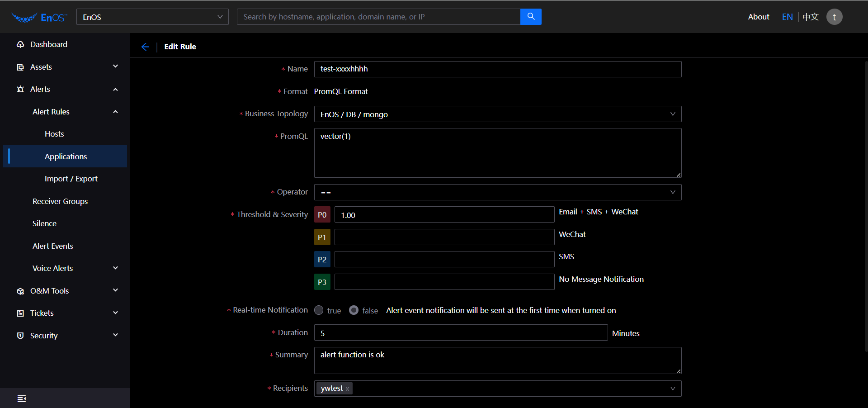Screen dimensions: 868x408
Task: Click the O&M Tools sidebar icon
Action: (x=20, y=291)
